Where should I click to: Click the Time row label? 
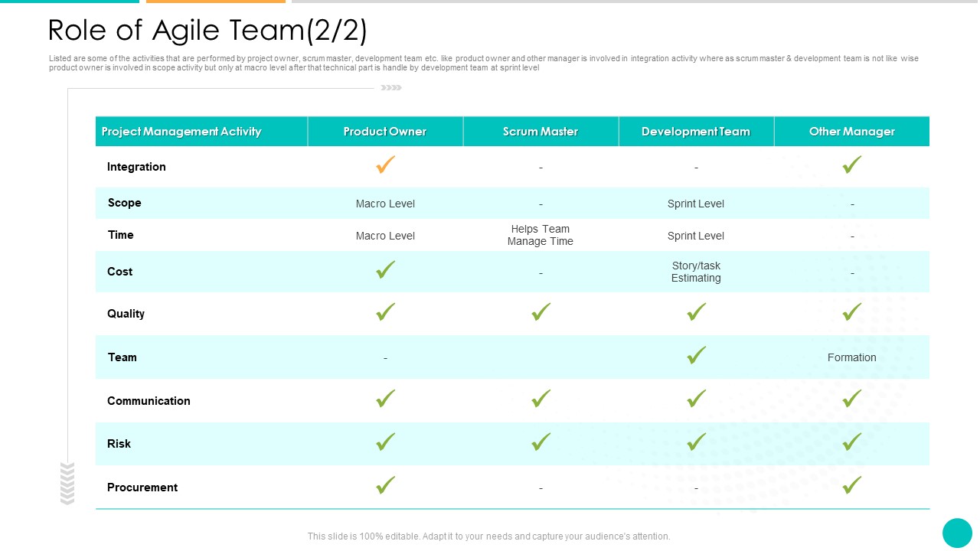pos(121,235)
